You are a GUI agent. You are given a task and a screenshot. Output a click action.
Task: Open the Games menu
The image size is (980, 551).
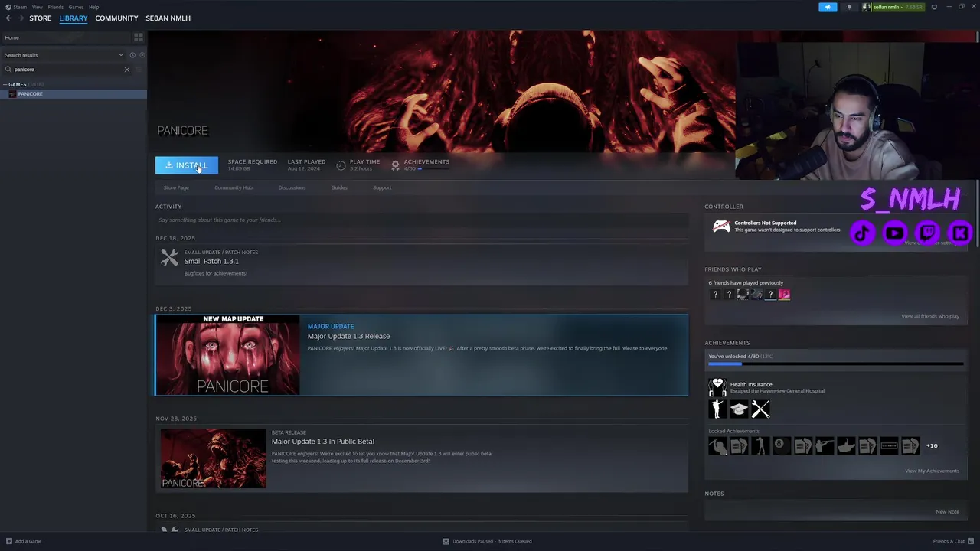click(76, 7)
